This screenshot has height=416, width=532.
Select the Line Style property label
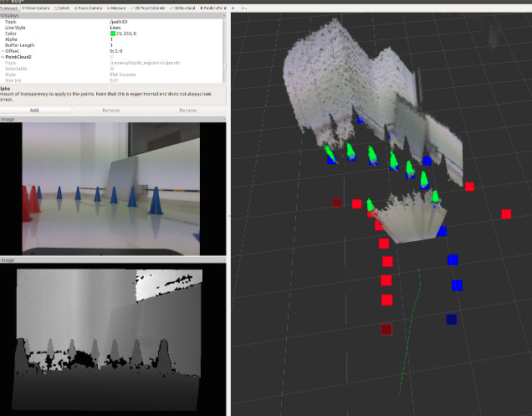click(x=15, y=28)
